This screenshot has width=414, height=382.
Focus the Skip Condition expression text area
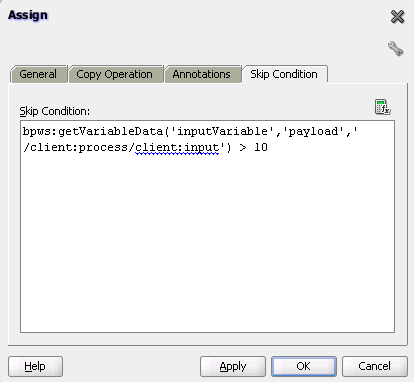(207, 227)
